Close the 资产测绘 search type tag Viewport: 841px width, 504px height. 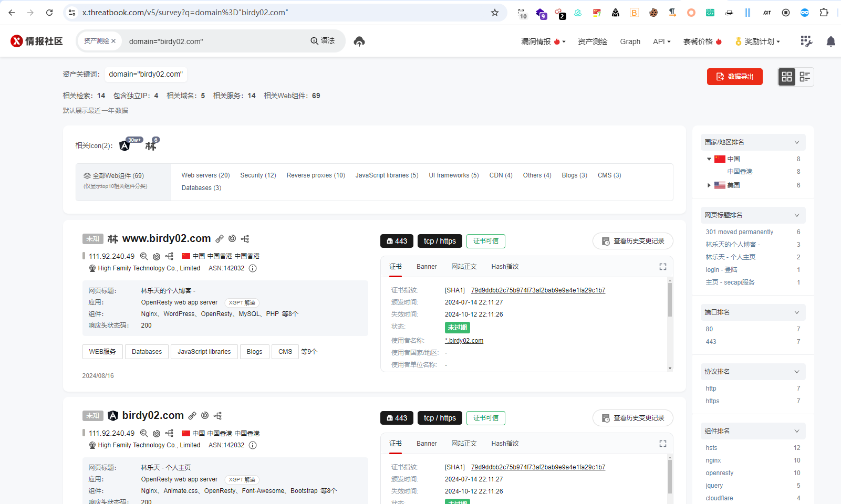pyautogui.click(x=113, y=41)
